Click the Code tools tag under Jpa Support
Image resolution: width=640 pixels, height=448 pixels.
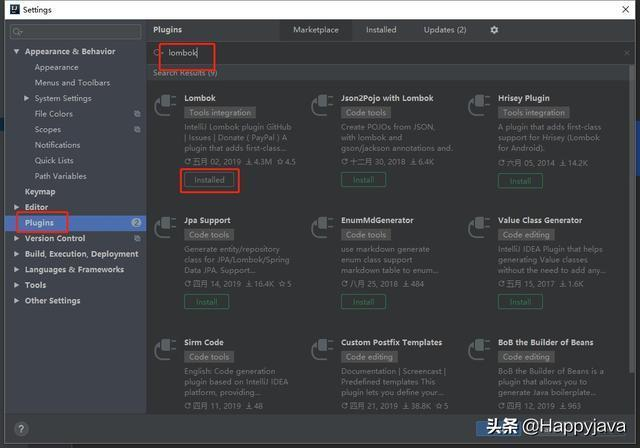[209, 235]
